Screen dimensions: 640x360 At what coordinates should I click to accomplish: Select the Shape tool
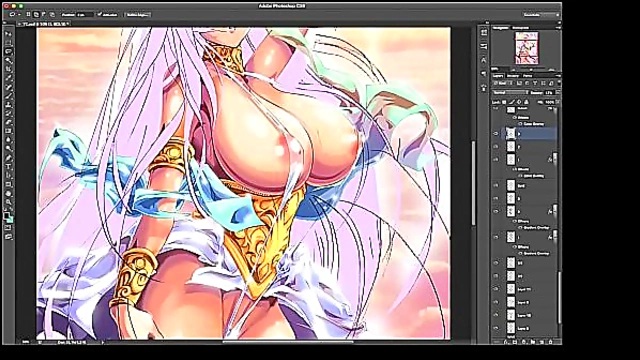pyautogui.click(x=8, y=184)
